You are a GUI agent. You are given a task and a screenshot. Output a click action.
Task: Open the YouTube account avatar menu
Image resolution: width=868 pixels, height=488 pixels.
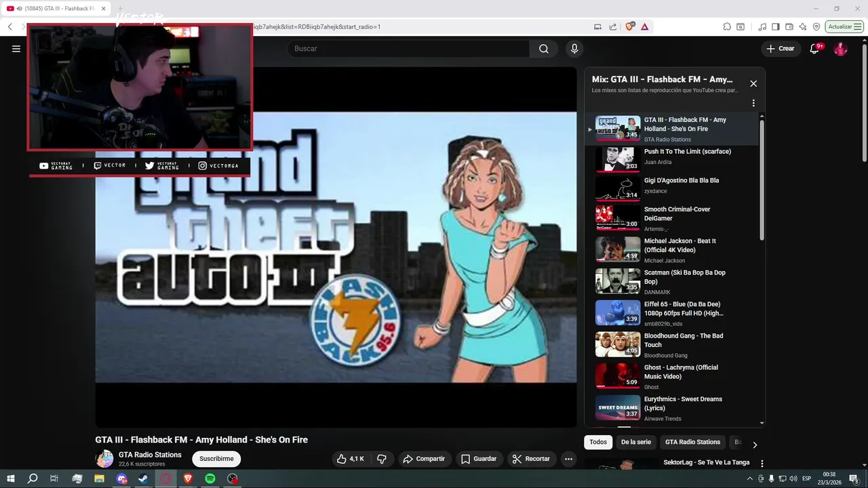[x=840, y=49]
